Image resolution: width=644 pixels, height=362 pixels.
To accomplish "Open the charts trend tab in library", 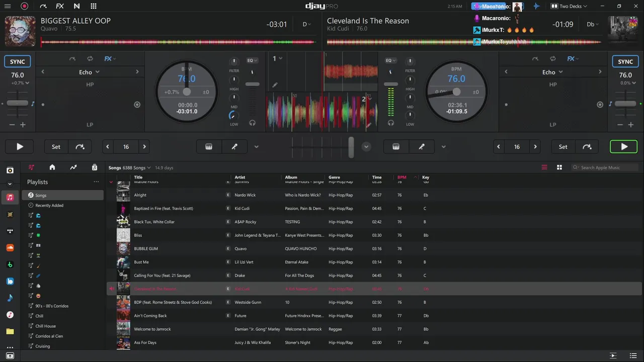I will pos(73,167).
